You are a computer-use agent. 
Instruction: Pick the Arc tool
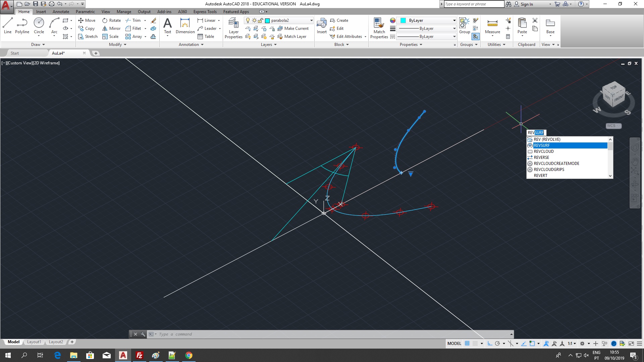pos(54,26)
